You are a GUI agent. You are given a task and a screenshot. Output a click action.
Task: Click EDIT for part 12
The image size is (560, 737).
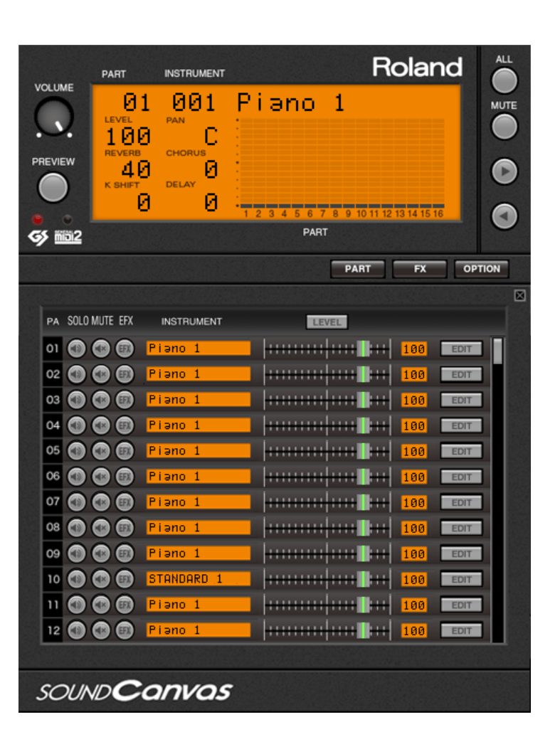(461, 630)
